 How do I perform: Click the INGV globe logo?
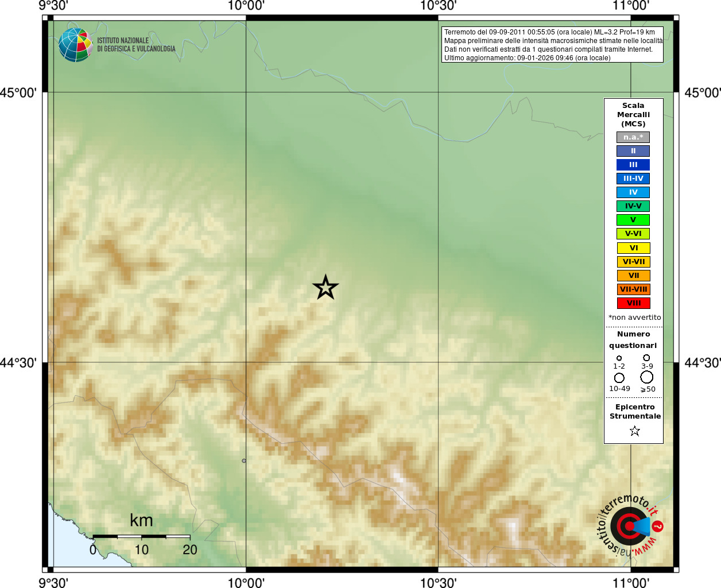pyautogui.click(x=75, y=45)
